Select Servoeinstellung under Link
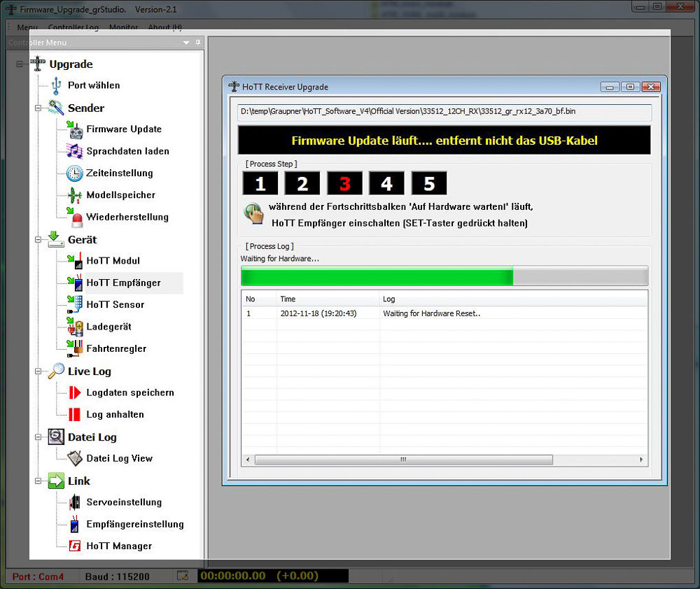700x589 pixels. (123, 502)
